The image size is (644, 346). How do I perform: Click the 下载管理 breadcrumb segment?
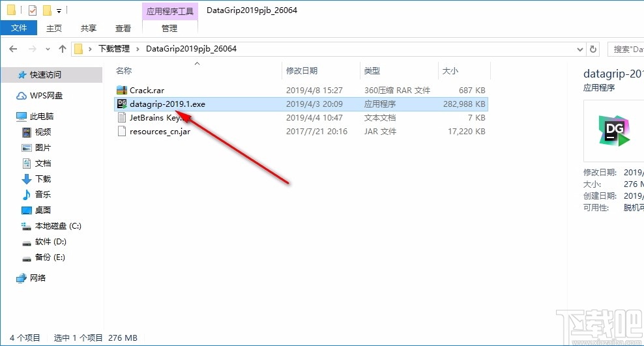(114, 49)
